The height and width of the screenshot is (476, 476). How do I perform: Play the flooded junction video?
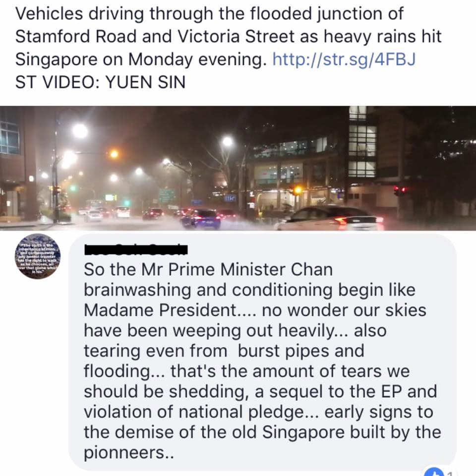pyautogui.click(x=238, y=168)
